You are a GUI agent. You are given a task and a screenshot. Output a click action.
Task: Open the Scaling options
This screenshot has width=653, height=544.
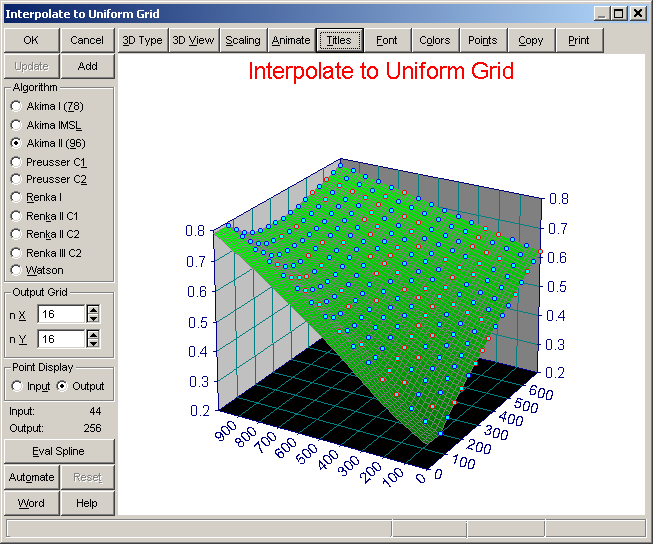point(243,40)
